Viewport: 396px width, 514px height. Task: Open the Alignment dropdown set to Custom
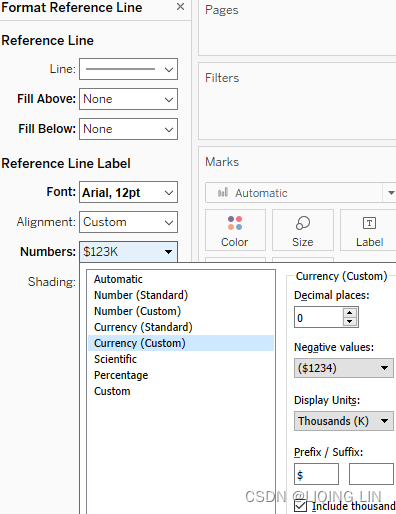[128, 222]
